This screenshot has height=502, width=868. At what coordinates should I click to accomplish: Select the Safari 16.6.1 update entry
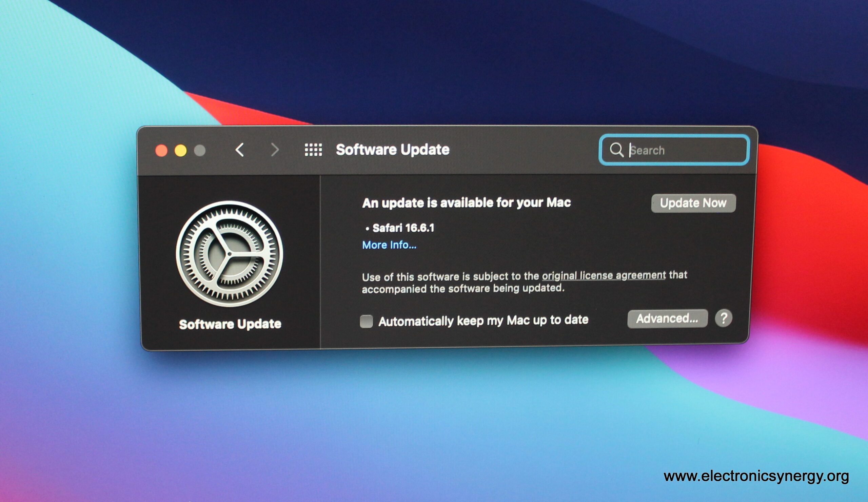403,228
